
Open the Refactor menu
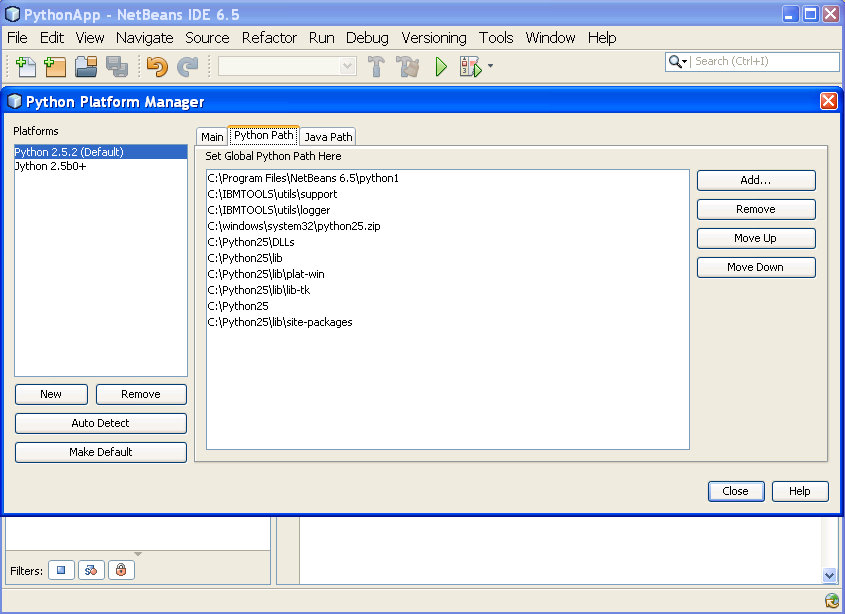tap(269, 38)
